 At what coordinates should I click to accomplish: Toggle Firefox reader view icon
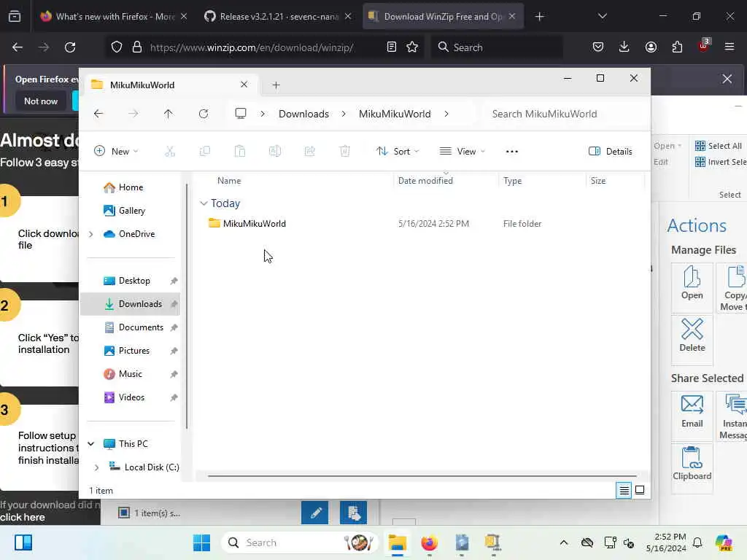pos(392,47)
